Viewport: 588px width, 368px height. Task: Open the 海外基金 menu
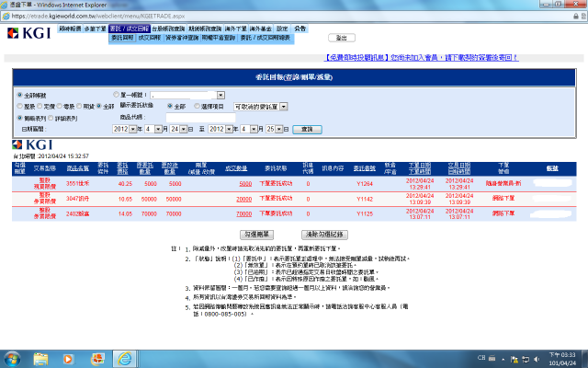[261, 29]
